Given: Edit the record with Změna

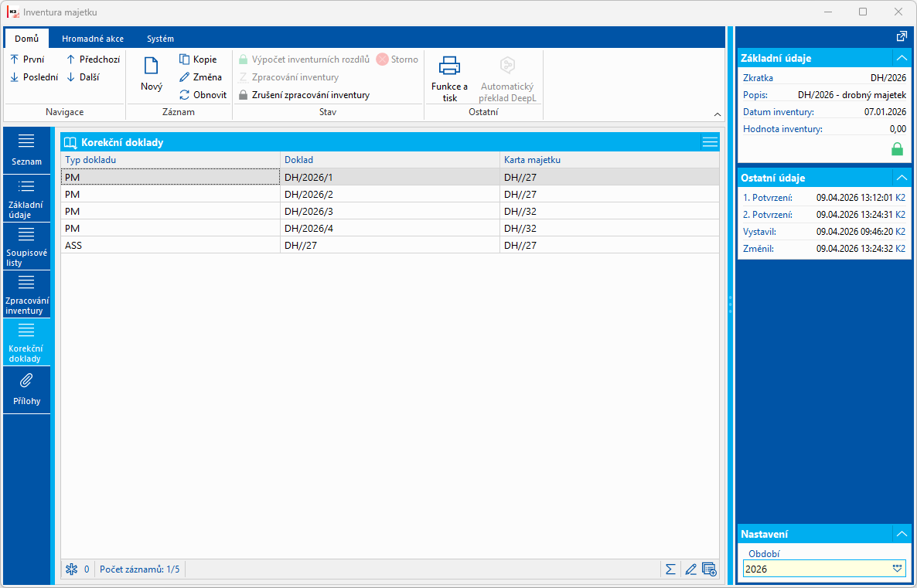Looking at the screenshot, I should point(200,77).
